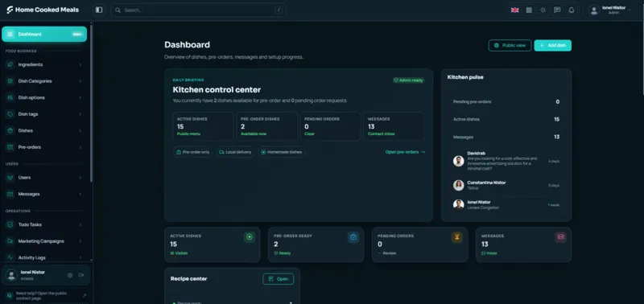Viewport: 644px width, 304px height.
Task: Click the Marketing Campaigns sidebar icon
Action: 10,240
